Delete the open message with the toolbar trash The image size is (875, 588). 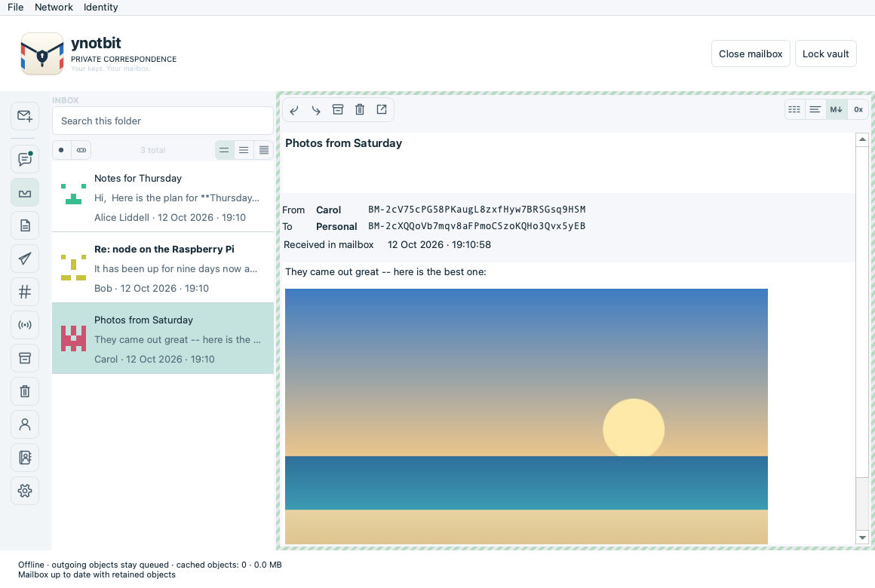coord(359,110)
